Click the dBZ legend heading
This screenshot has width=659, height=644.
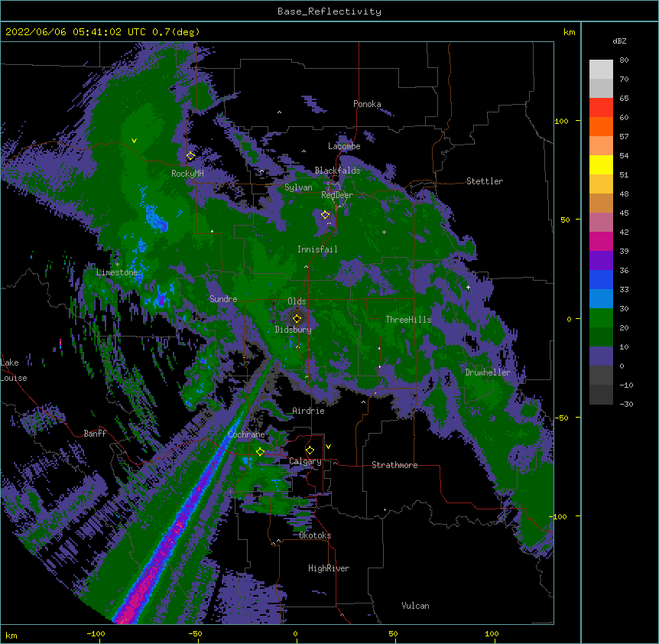click(x=619, y=41)
